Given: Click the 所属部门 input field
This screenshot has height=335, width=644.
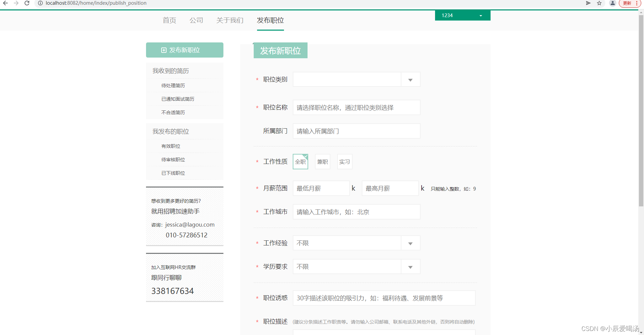Looking at the screenshot, I should [x=357, y=131].
